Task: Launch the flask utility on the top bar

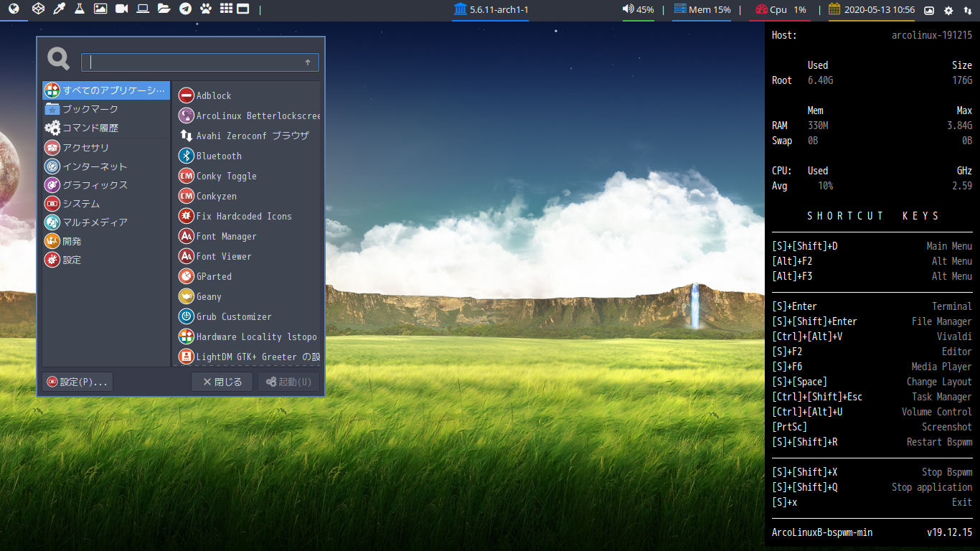Action: coord(79,9)
